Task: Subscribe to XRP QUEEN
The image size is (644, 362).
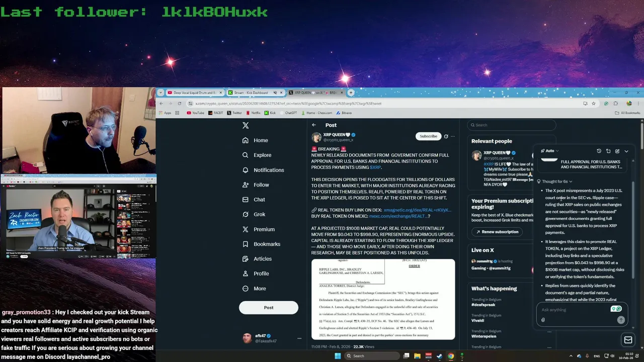Action: point(428,136)
